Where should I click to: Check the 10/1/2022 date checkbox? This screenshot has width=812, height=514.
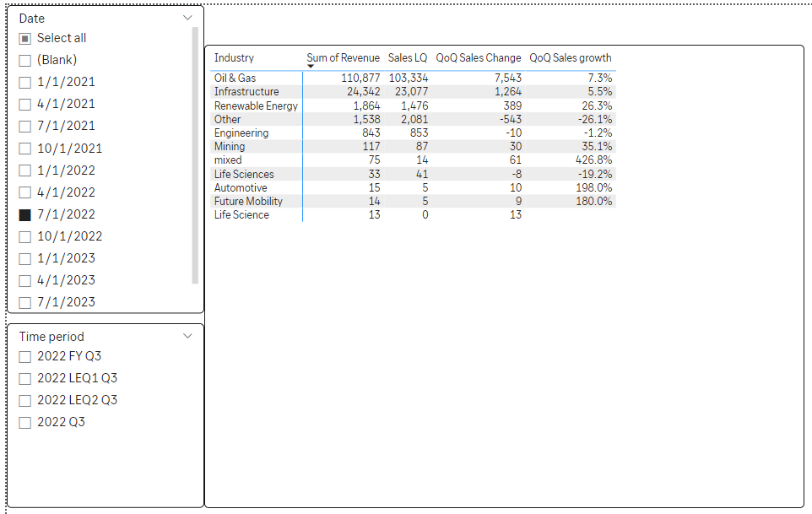[24, 237]
